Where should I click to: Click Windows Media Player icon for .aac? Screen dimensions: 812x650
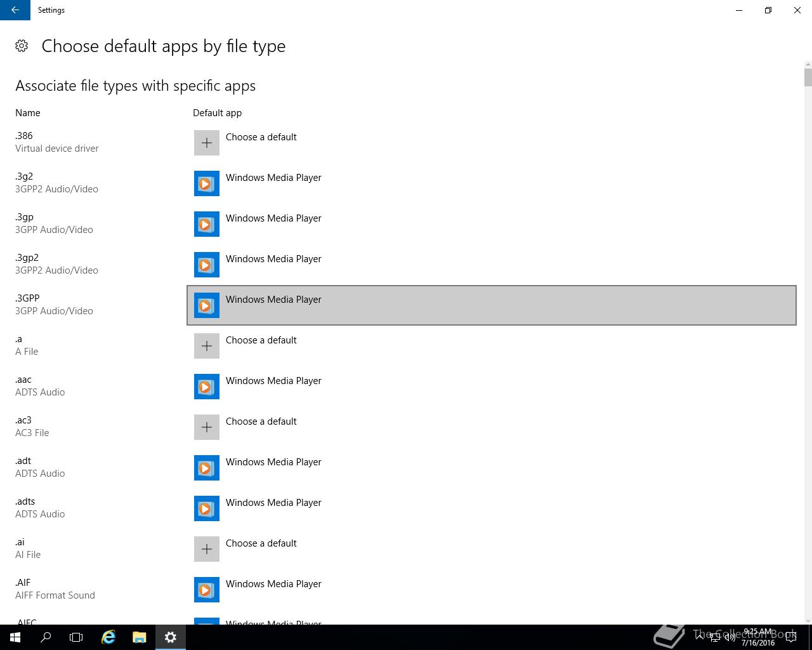coord(207,387)
